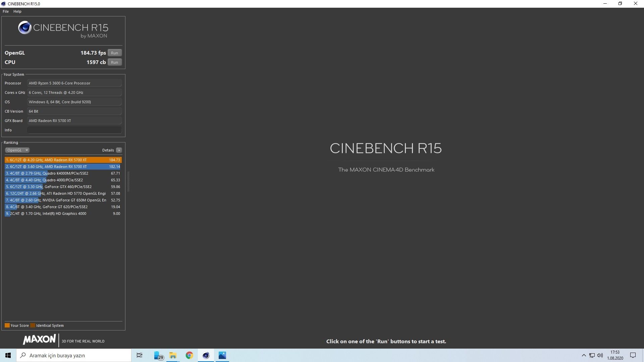Open the OpenGL ranking dropdown
Image resolution: width=644 pixels, height=362 pixels.
click(x=17, y=150)
